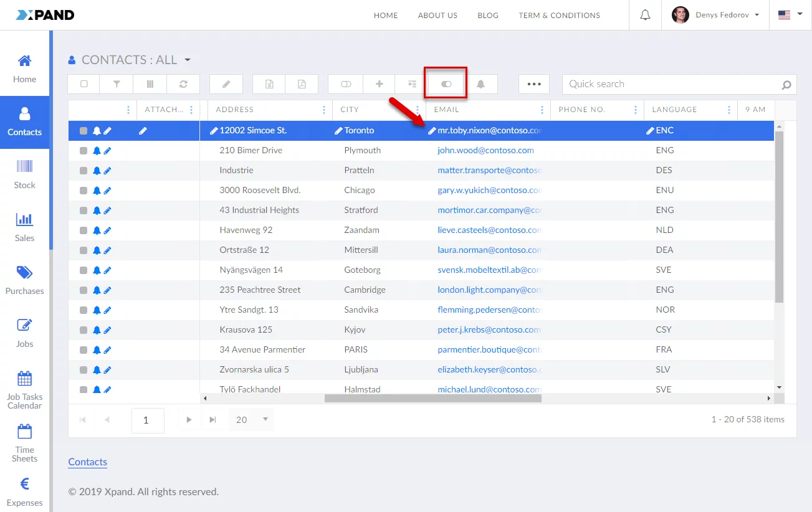Click the filter icon in the toolbar
This screenshot has width=812, height=512.
pos(117,84)
